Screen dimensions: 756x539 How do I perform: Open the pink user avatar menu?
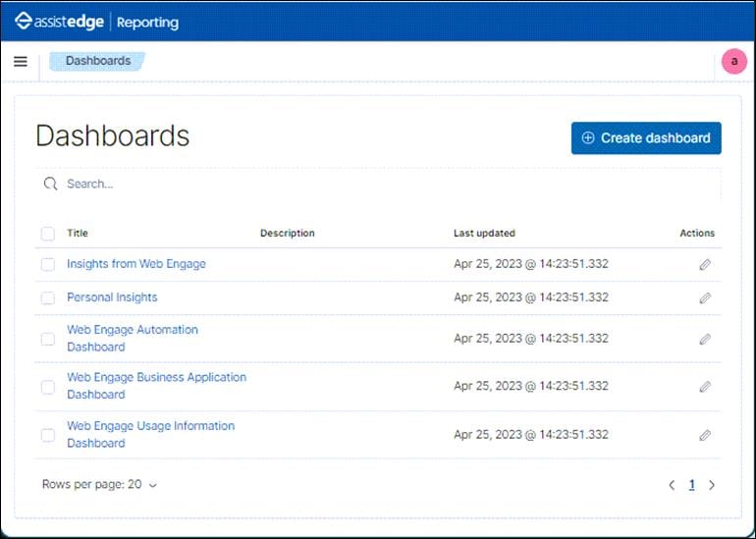tap(733, 61)
